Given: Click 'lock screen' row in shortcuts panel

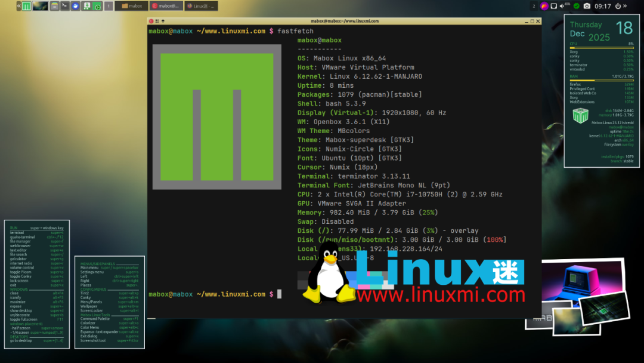Looking at the screenshot, I should point(36,281).
